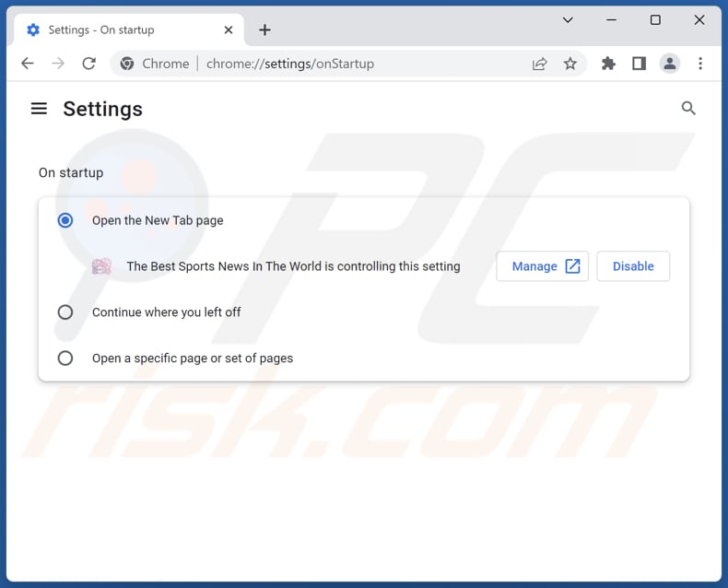
Task: Open Chrome's three-dot menu
Action: 700,64
